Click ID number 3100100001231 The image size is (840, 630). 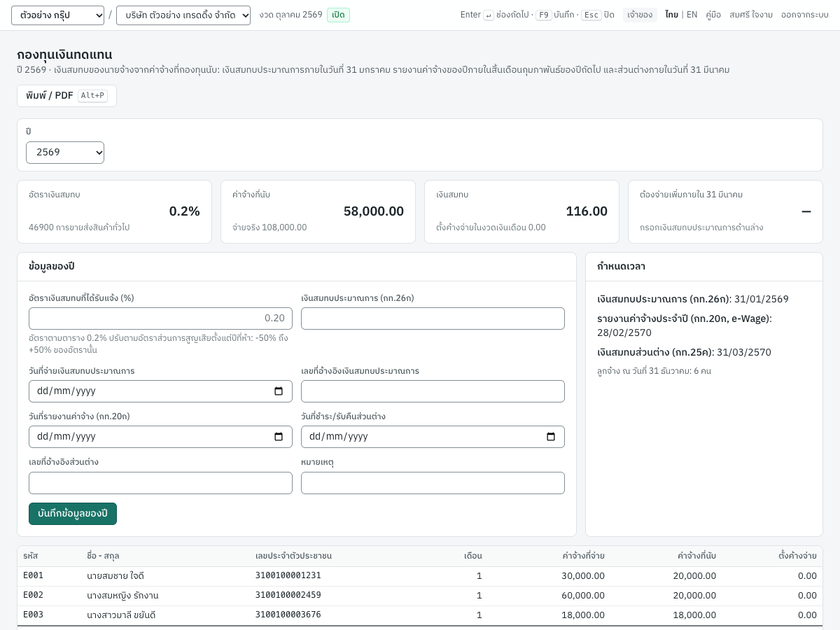(288, 576)
